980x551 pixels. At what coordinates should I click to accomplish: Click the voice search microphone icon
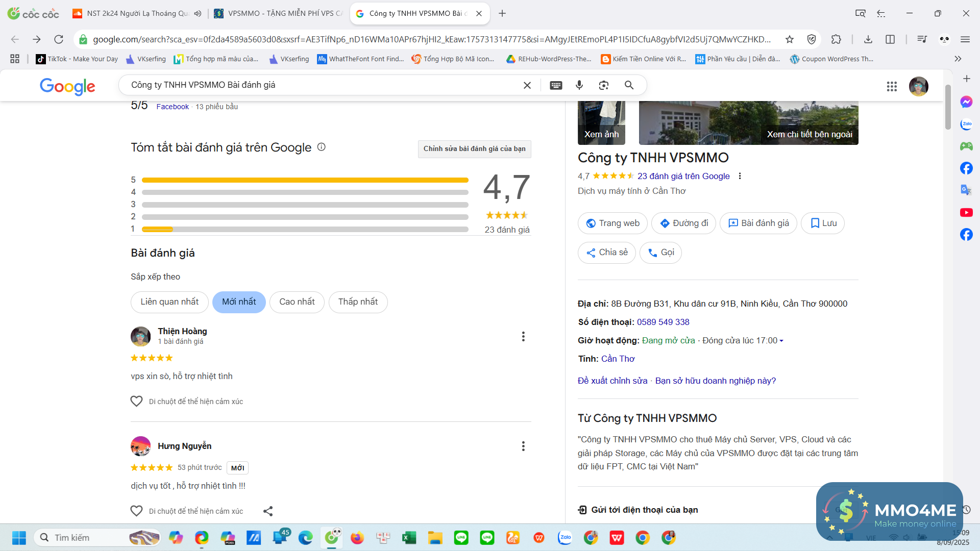579,85
